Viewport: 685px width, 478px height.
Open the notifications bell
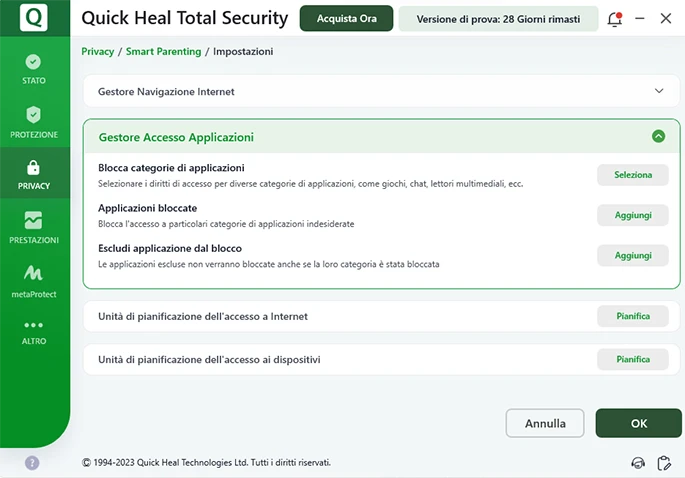615,19
